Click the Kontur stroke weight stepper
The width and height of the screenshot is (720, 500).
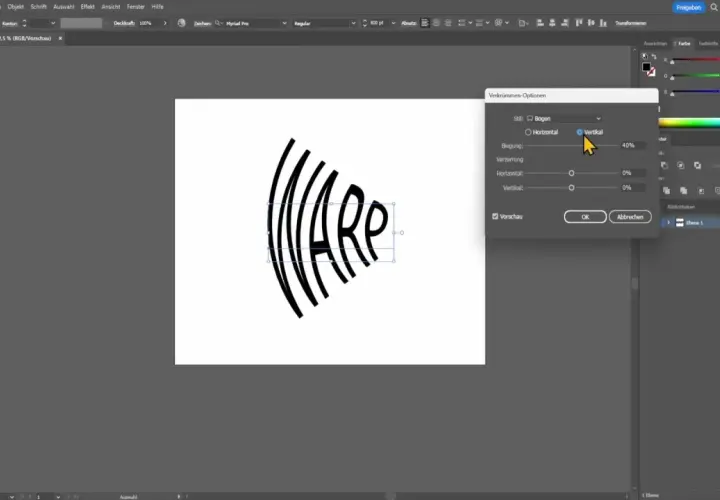[24, 23]
